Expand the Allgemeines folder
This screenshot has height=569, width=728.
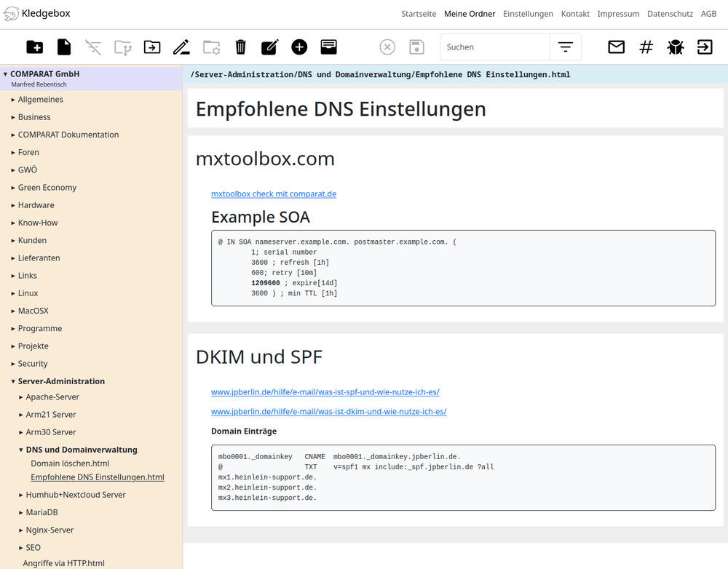tap(13, 99)
